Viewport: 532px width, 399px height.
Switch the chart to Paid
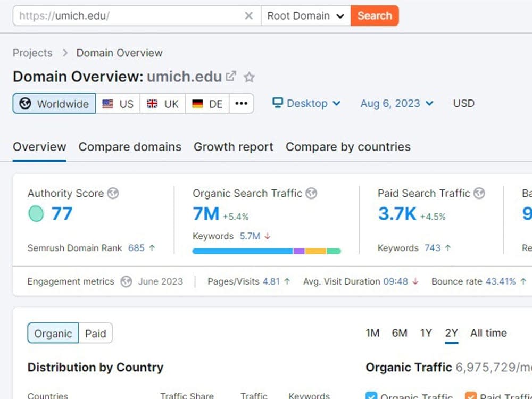(x=96, y=333)
